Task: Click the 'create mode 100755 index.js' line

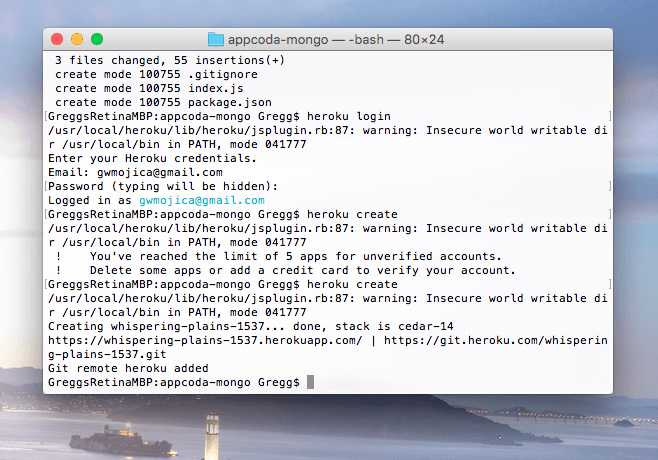Action: (x=149, y=88)
